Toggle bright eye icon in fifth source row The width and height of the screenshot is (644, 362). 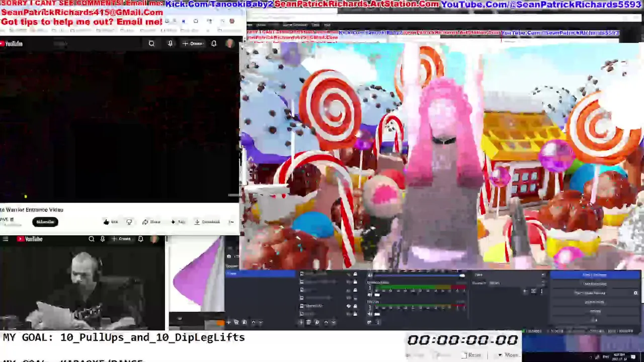coord(349,306)
